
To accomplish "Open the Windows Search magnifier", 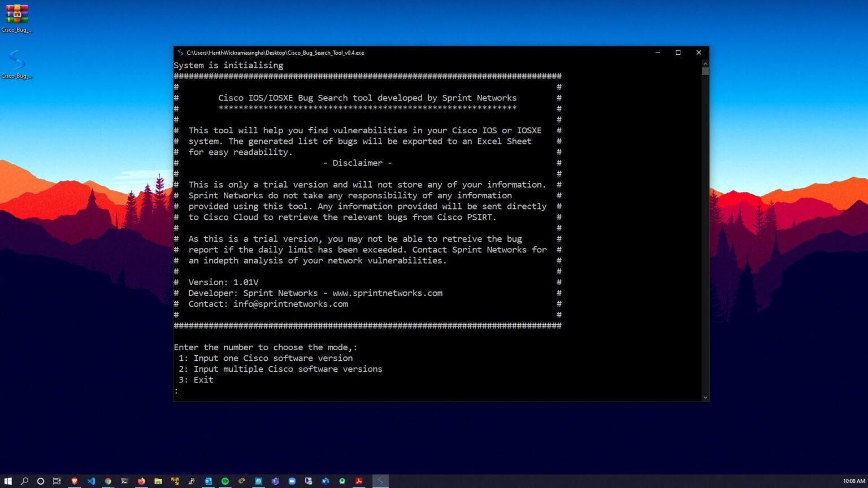I will pyautogui.click(x=24, y=481).
